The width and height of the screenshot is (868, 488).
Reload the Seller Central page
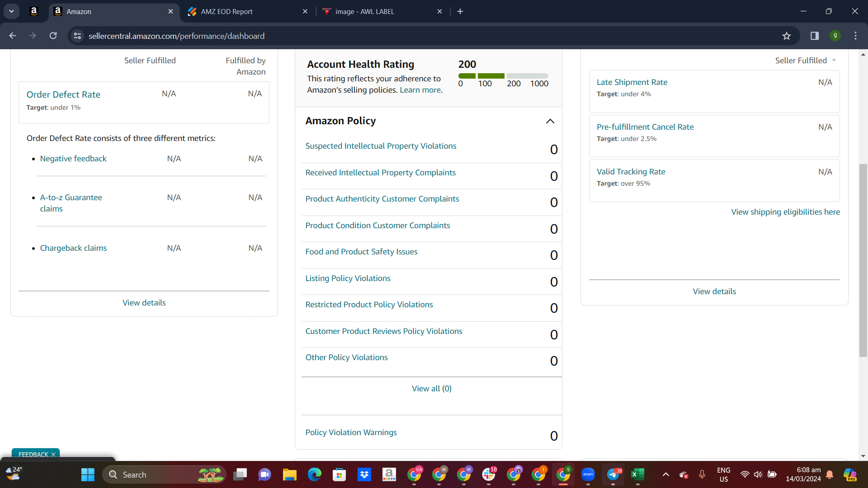coord(53,36)
